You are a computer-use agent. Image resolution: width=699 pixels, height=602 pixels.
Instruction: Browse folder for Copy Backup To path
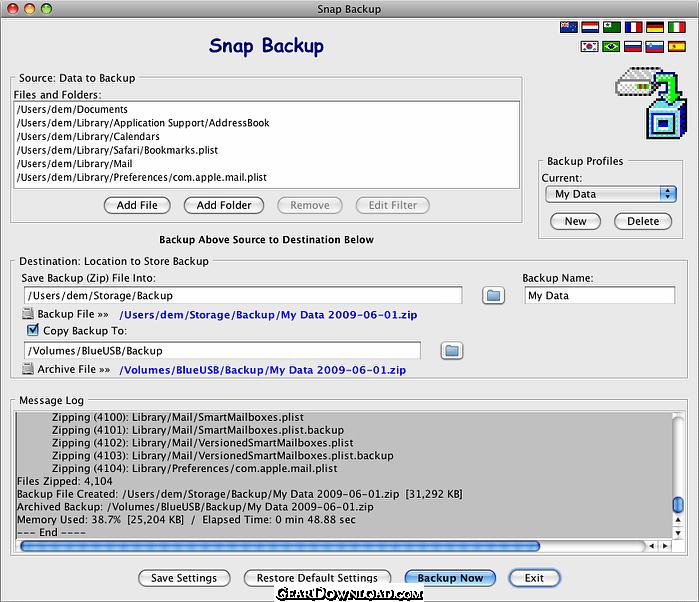click(452, 351)
